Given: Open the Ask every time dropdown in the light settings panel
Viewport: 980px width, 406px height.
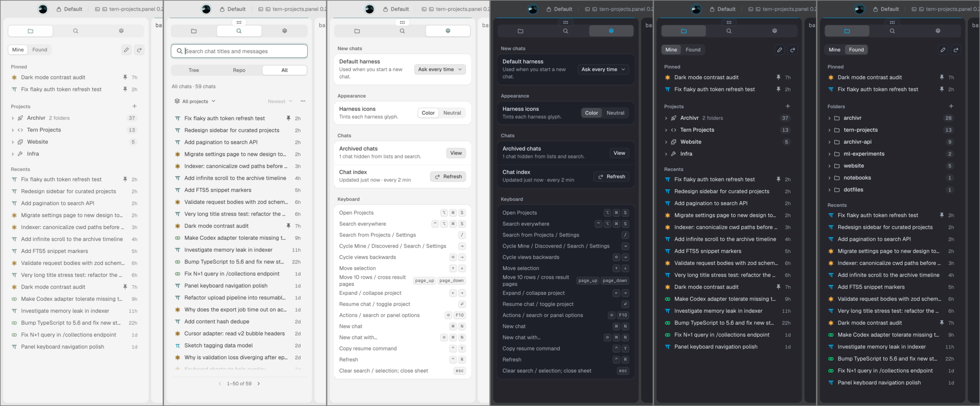Looking at the screenshot, I should coord(440,69).
